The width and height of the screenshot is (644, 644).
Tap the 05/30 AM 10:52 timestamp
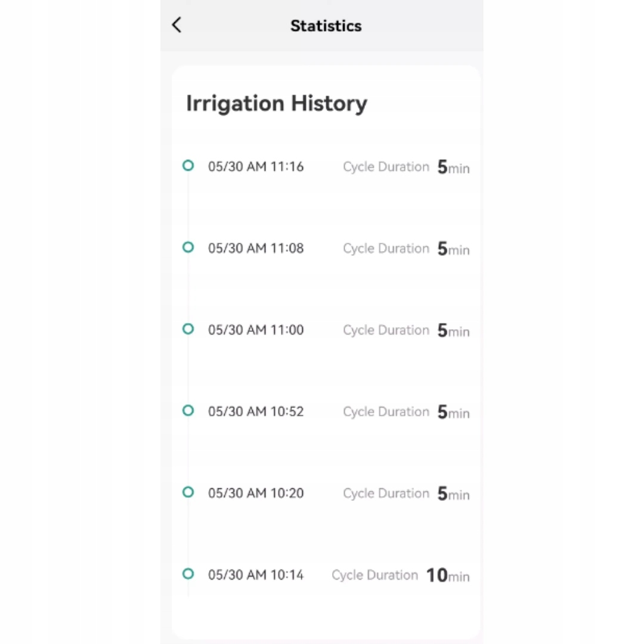tap(256, 412)
